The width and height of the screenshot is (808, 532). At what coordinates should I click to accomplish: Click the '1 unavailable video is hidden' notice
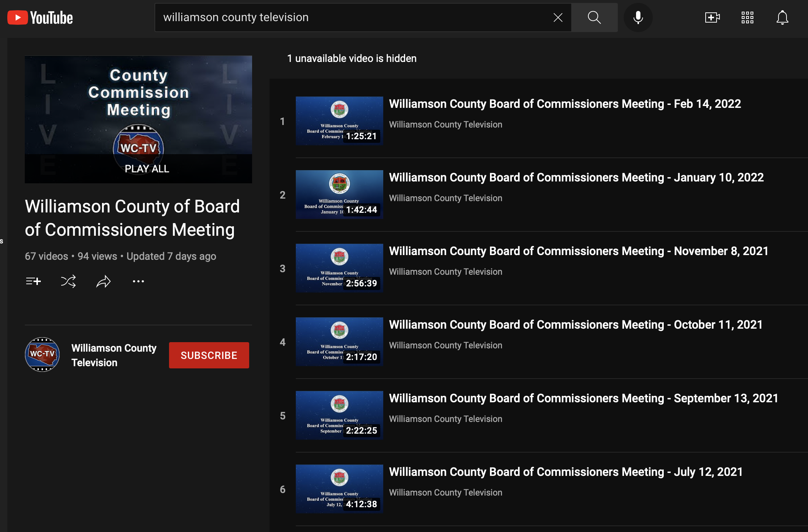352,58
